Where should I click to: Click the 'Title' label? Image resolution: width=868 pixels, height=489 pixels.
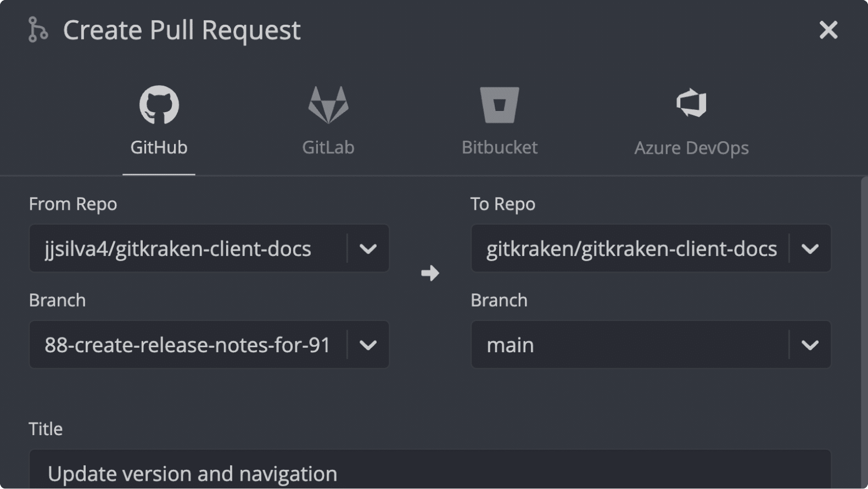tap(46, 429)
